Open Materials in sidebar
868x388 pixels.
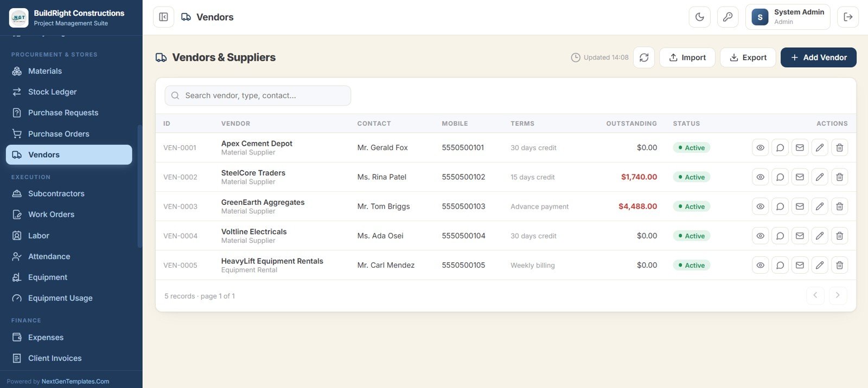(x=69, y=71)
